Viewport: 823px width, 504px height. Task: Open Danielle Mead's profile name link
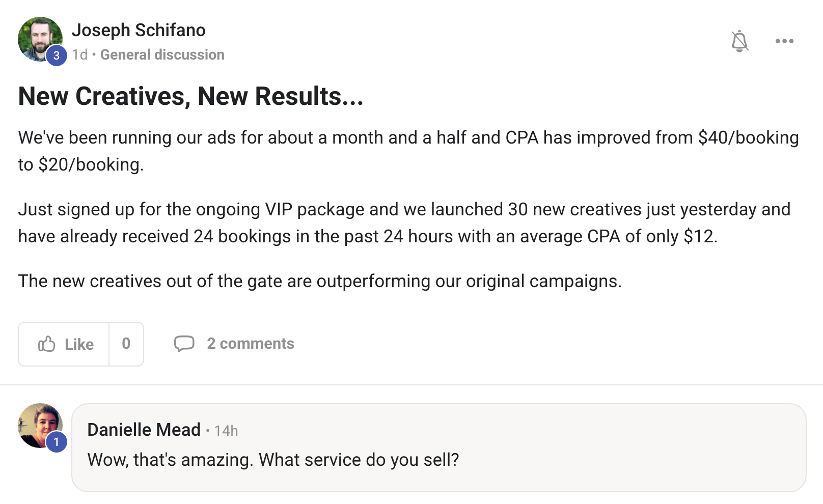[x=144, y=430]
